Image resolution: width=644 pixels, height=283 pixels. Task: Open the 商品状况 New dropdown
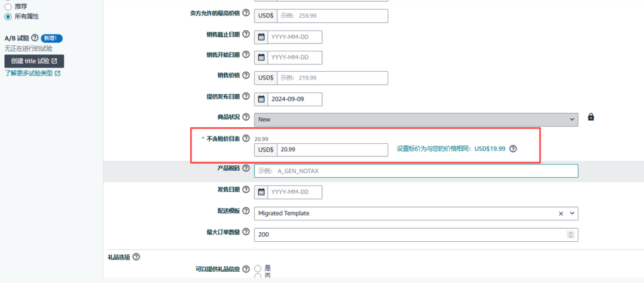(x=416, y=119)
